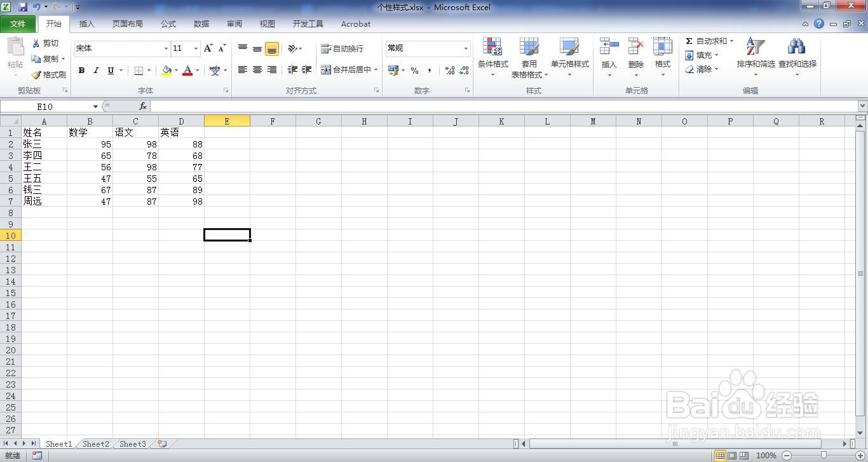868x462 pixels.
Task: Switch to the Sheet2 worksheet tab
Action: tap(96, 444)
